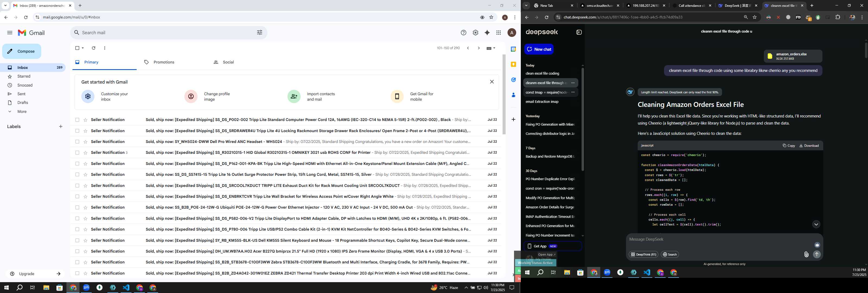Create a new label with plus icon

pyautogui.click(x=61, y=126)
